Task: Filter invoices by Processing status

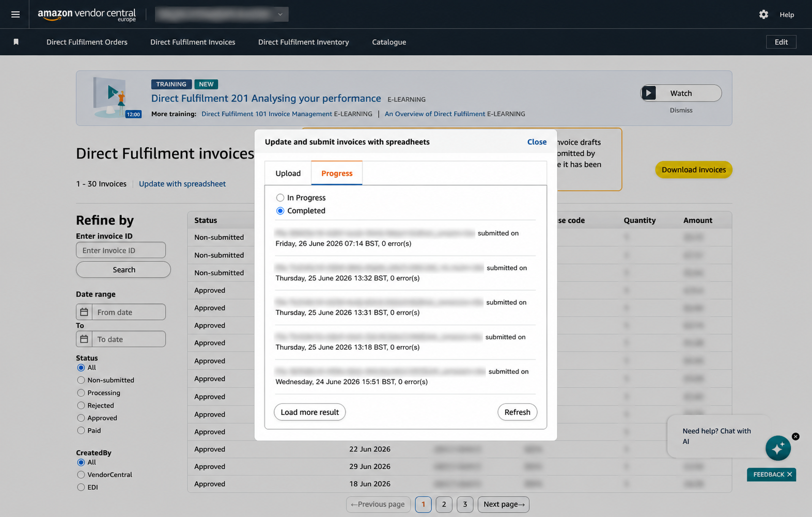Action: tap(81, 393)
